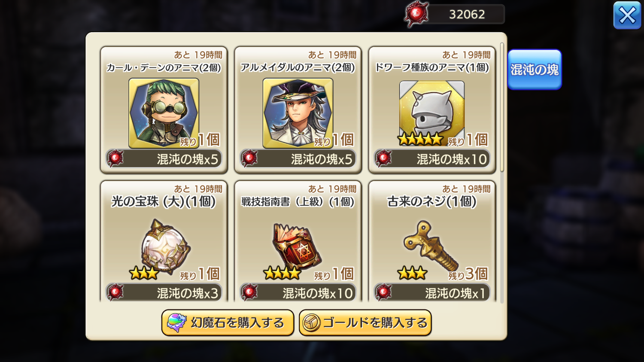Pick the 戦技指南書 red book icon
Screen dimensions: 644x362
(x=297, y=246)
